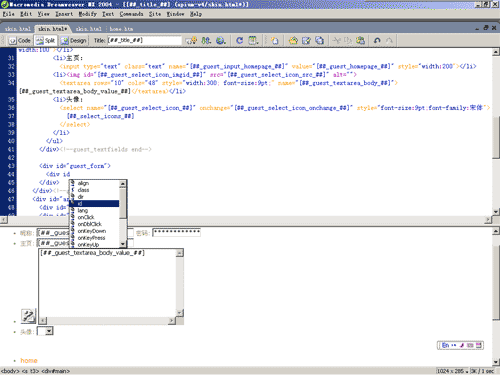Switch to Code view
The width and height of the screenshot is (500, 375).
20,41
